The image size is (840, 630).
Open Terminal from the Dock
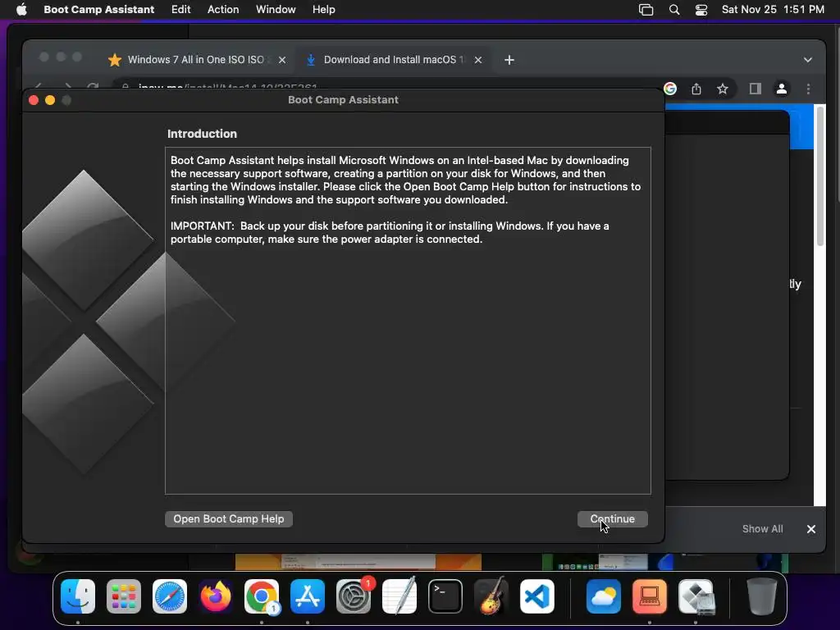[445, 596]
